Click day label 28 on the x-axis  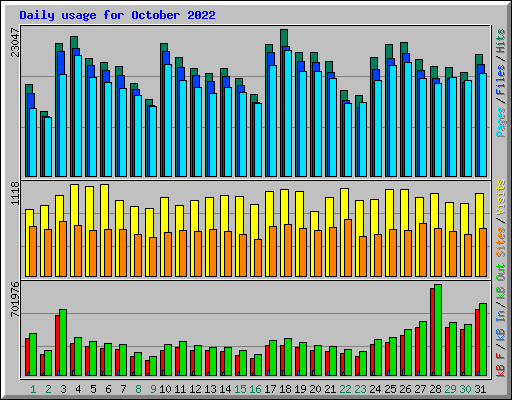pos(435,389)
